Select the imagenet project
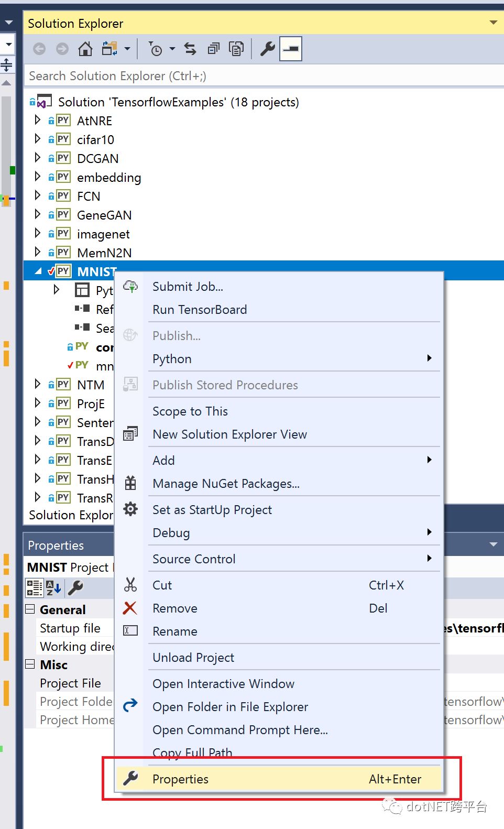The width and height of the screenshot is (504, 829). [103, 234]
